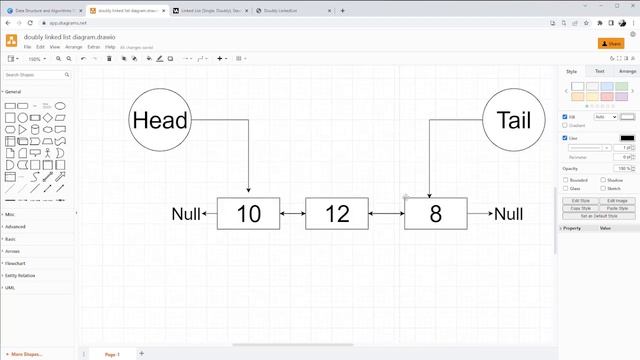Expand the Advanced shapes section
The image size is (640, 360).
pyautogui.click(x=14, y=227)
